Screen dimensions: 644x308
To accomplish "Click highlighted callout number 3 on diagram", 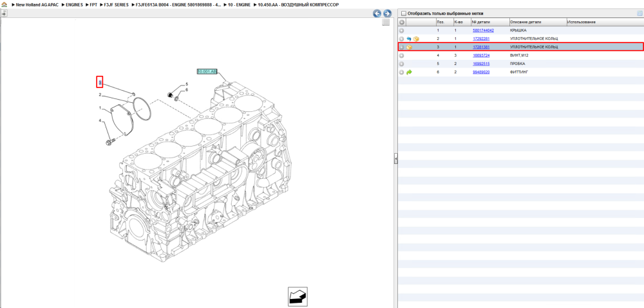I will (x=99, y=82).
